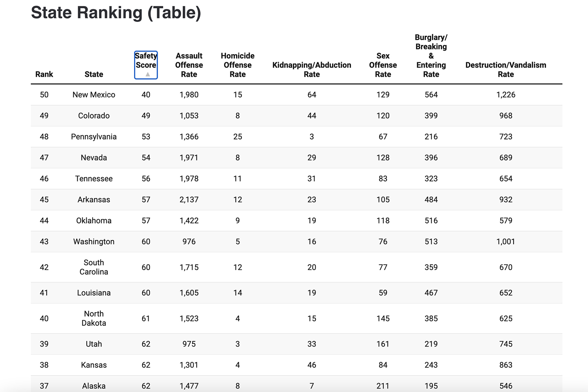Sort by Destruction/Vandalism Rate header
The image size is (588, 392).
coord(506,69)
